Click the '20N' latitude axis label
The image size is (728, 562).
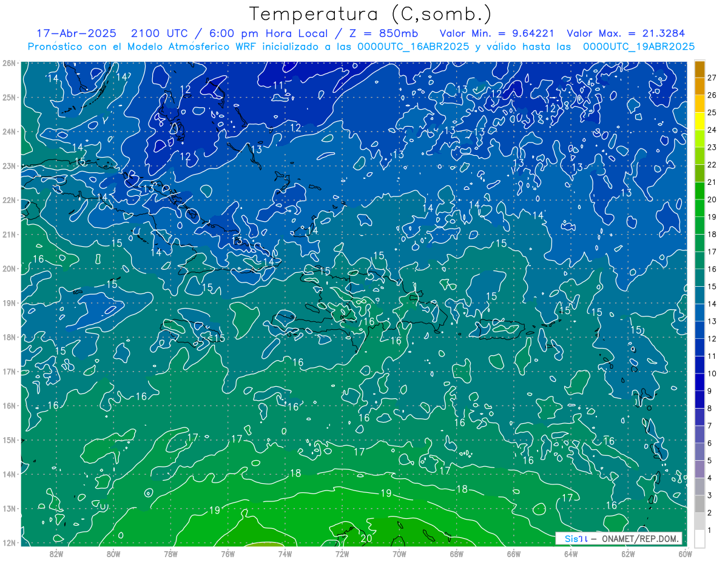click(x=8, y=269)
